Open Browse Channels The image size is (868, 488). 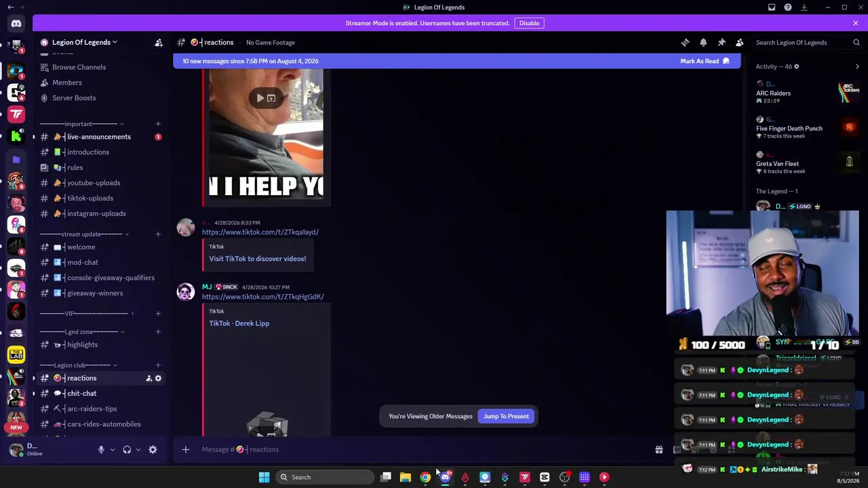pos(79,67)
